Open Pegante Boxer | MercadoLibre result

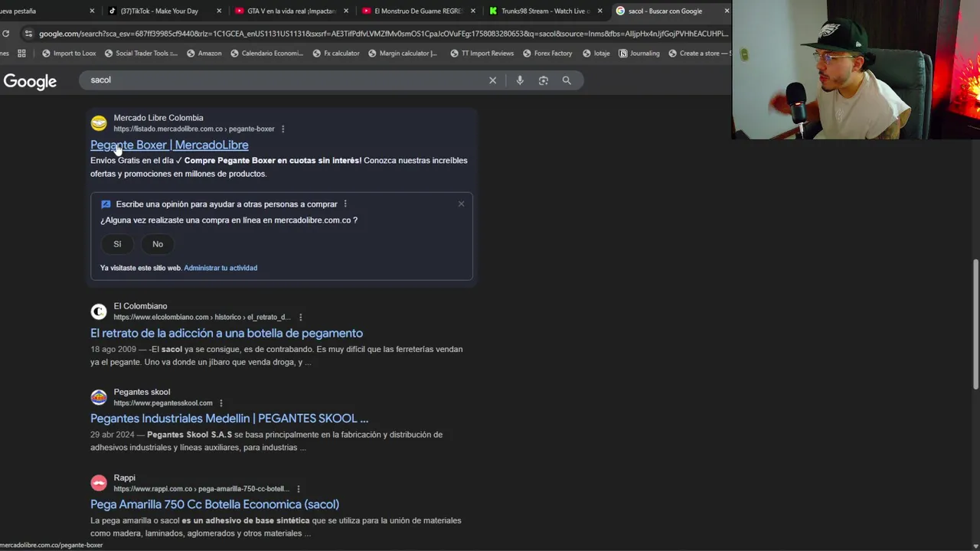point(169,145)
